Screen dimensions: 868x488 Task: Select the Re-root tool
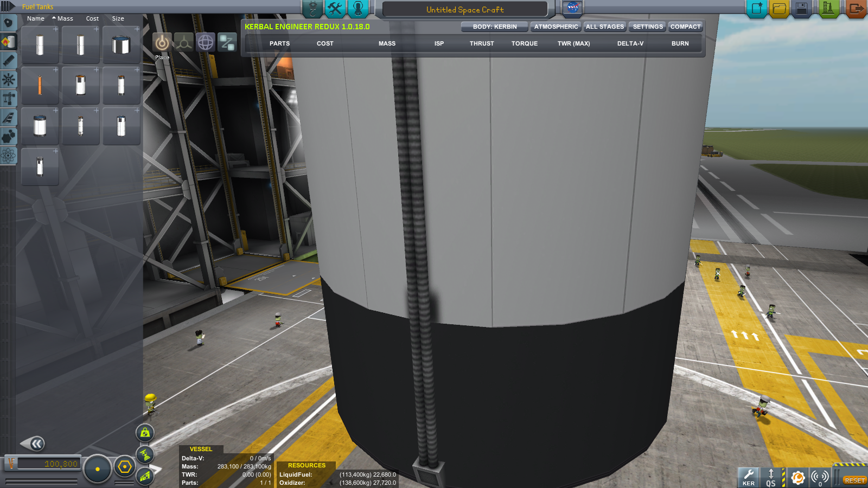(227, 42)
